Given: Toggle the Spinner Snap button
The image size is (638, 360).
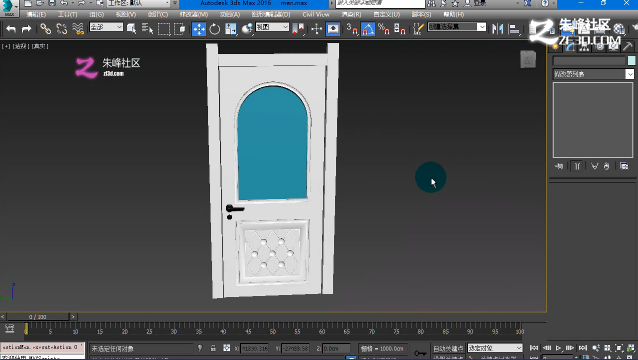Looking at the screenshot, I should (x=400, y=29).
